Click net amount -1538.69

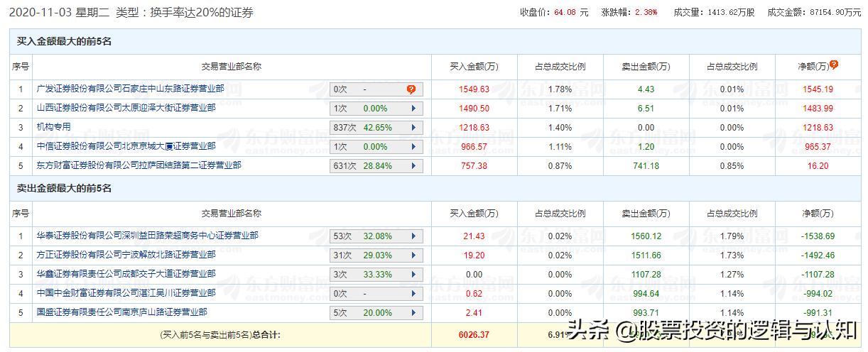[818, 236]
